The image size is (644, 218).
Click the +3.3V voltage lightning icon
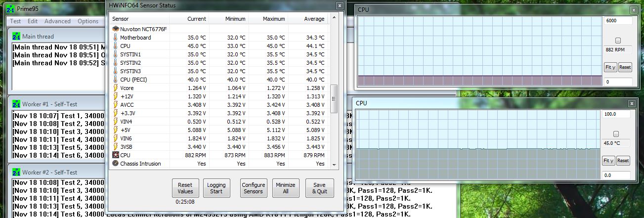[116, 113]
